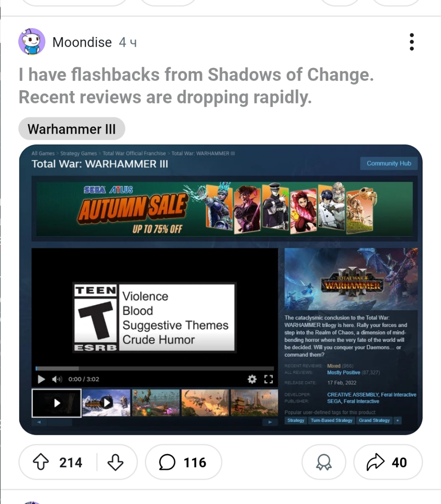
Task: Downvote the Moondise post
Action: click(x=115, y=462)
